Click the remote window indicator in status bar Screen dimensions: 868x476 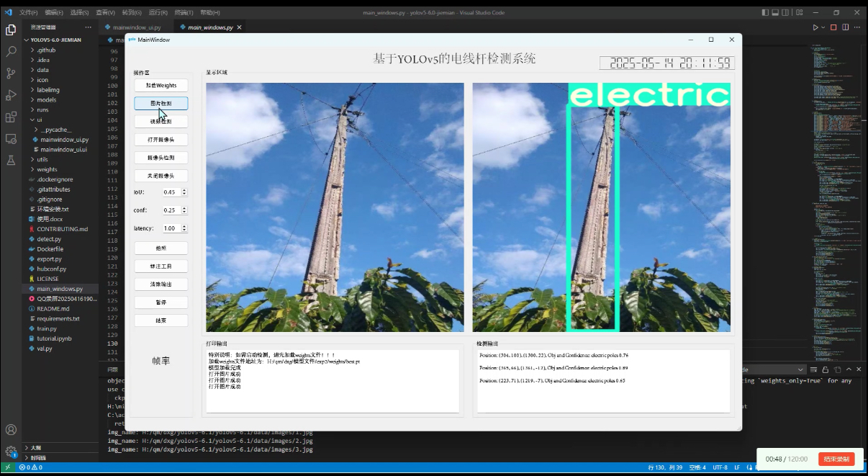pyautogui.click(x=8, y=467)
